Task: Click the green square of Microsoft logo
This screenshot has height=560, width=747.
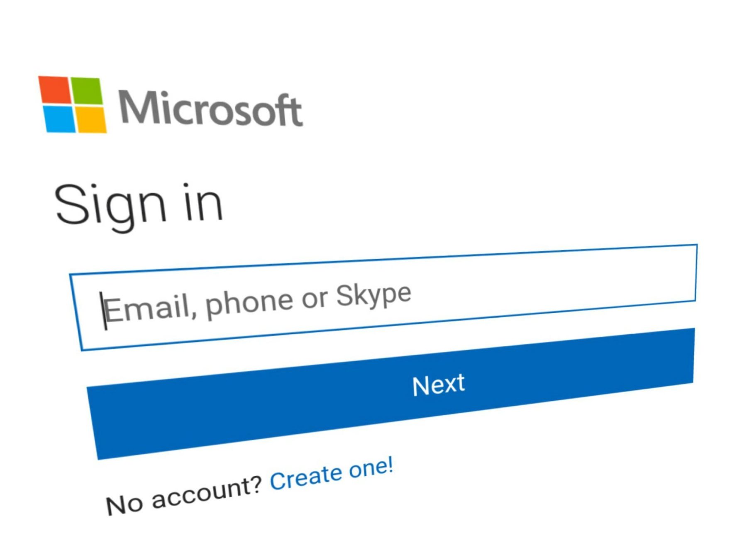Action: [x=86, y=90]
